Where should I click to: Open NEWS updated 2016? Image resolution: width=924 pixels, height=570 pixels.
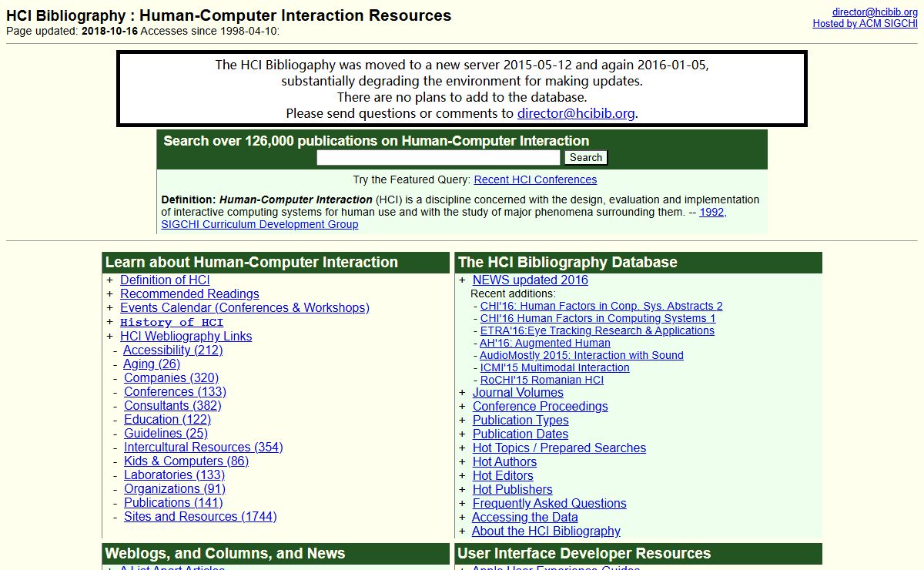(x=530, y=280)
